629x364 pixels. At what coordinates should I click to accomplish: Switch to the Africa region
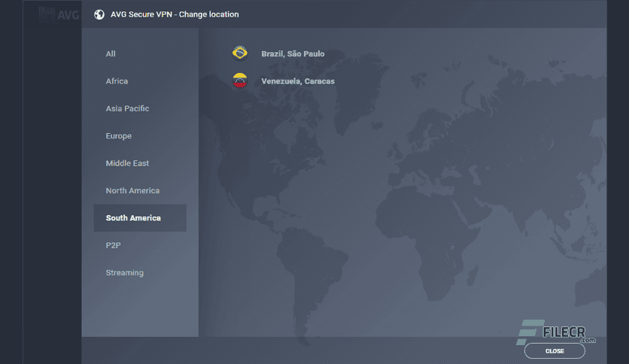pos(117,81)
